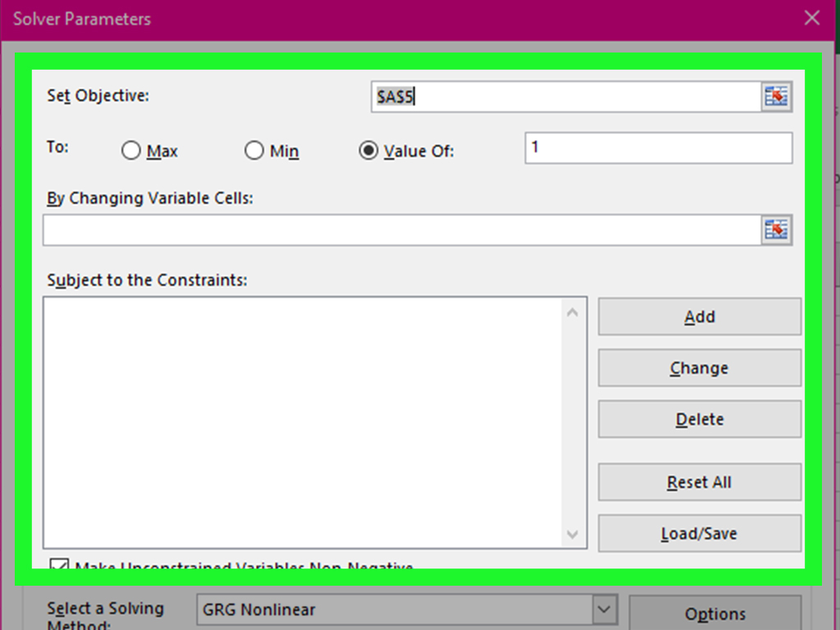Select the Max radio button
840x630 pixels.
[x=131, y=151]
